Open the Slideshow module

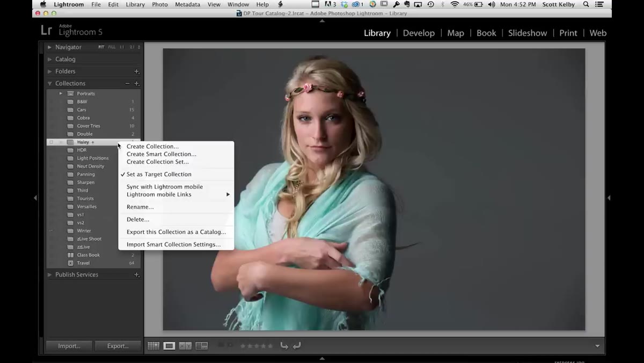(528, 33)
